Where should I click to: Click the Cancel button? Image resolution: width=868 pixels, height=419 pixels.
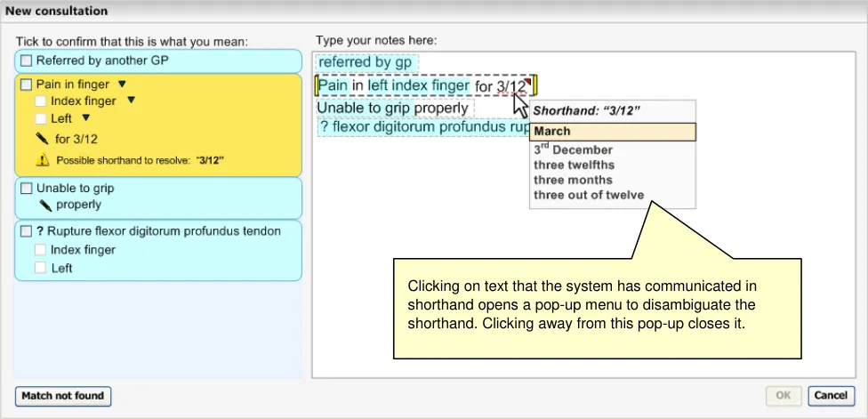point(831,395)
